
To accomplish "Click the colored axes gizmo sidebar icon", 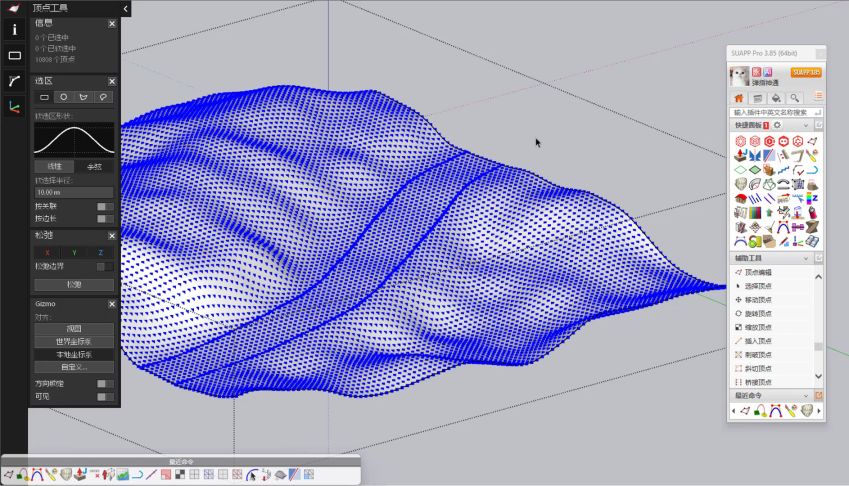I will 15,107.
